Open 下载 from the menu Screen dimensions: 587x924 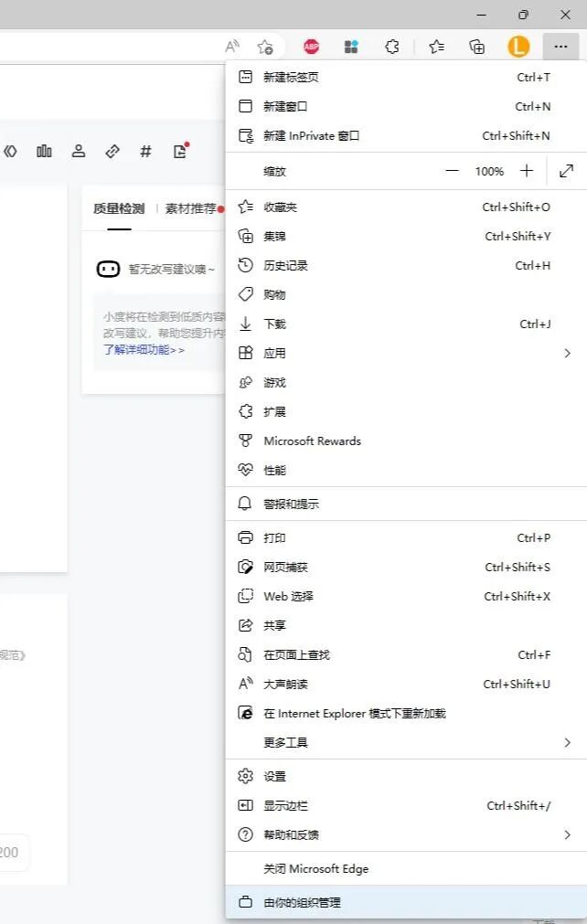pyautogui.click(x=406, y=324)
